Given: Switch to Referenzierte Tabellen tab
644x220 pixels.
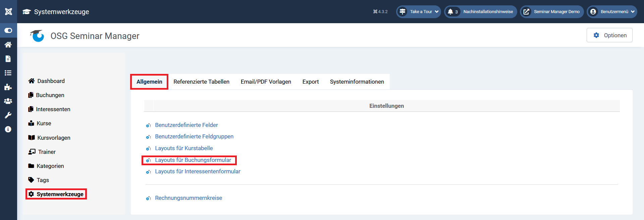Looking at the screenshot, I should 201,82.
